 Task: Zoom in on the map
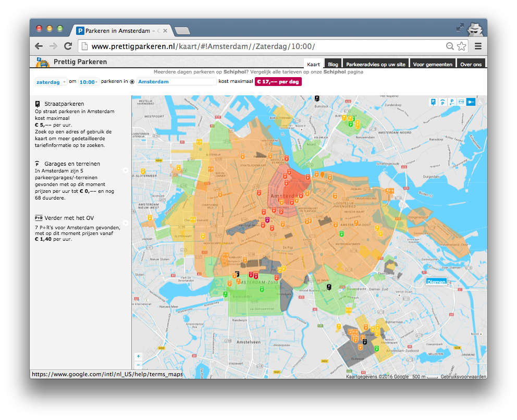[x=139, y=356]
